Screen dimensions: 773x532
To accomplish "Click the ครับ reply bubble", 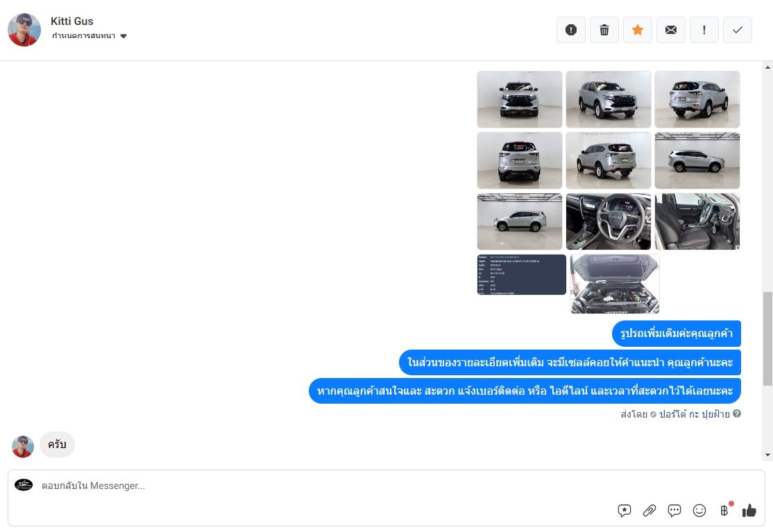I will (57, 445).
